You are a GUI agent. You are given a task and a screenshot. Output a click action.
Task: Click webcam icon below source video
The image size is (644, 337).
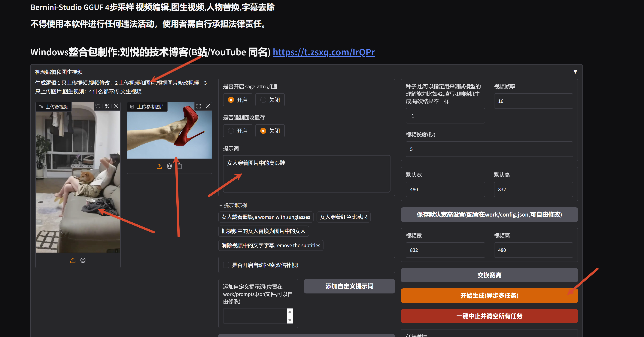click(83, 260)
